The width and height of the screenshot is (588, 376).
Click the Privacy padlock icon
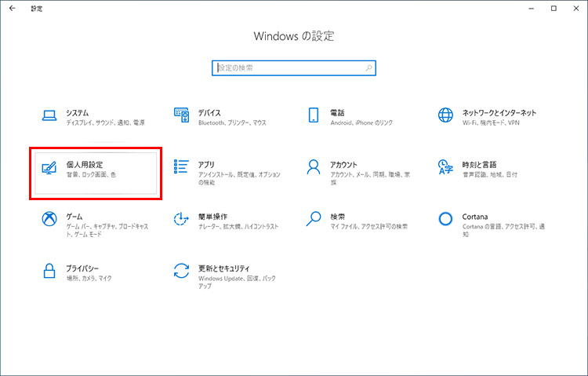pyautogui.click(x=49, y=271)
